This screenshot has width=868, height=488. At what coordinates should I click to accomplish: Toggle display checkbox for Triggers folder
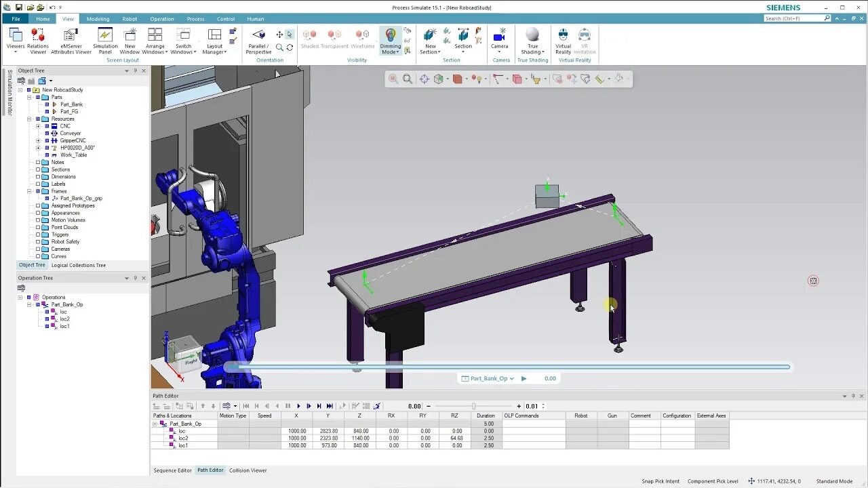pos(38,235)
